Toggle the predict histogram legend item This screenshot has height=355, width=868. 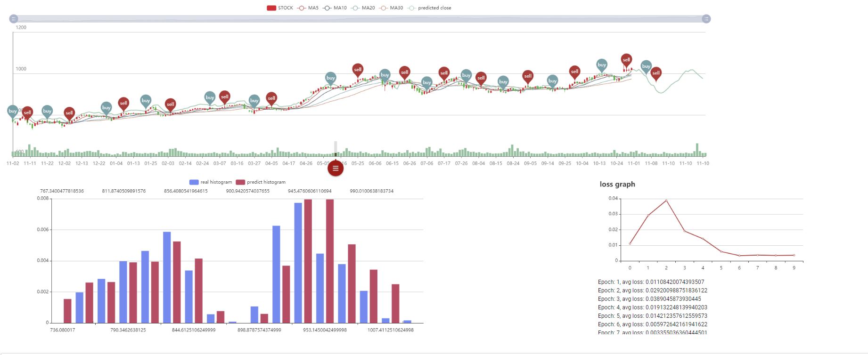(261, 182)
